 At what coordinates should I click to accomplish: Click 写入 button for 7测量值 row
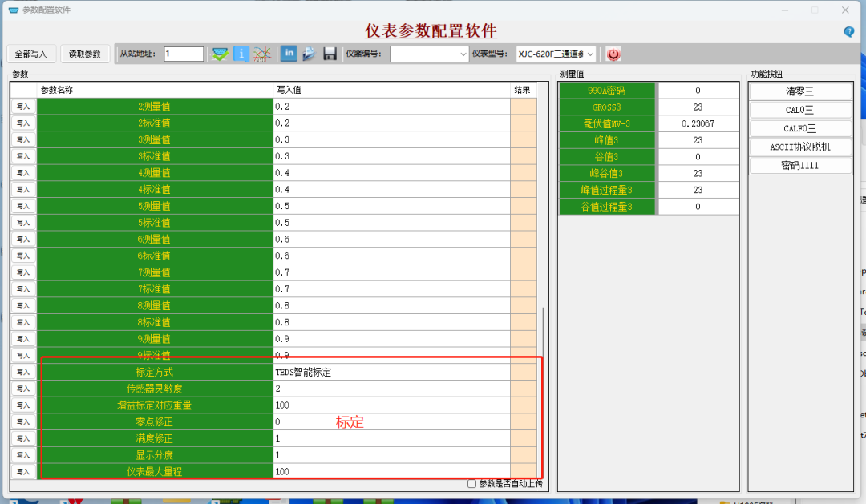(x=23, y=272)
